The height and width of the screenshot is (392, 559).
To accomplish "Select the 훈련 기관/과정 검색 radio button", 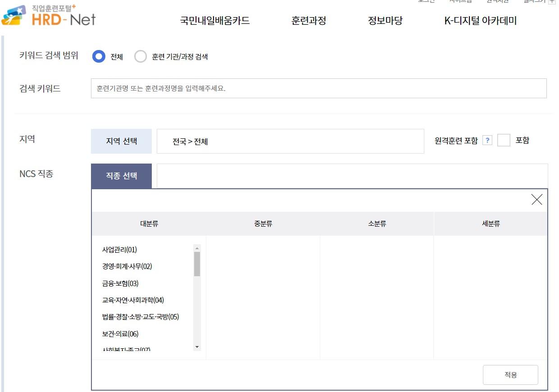I will (x=141, y=56).
